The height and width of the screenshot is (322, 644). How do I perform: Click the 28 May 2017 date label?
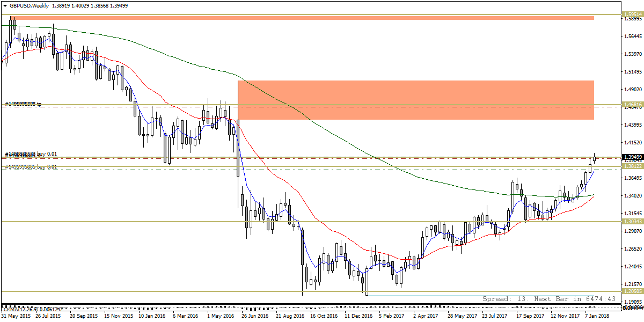pyautogui.click(x=463, y=317)
